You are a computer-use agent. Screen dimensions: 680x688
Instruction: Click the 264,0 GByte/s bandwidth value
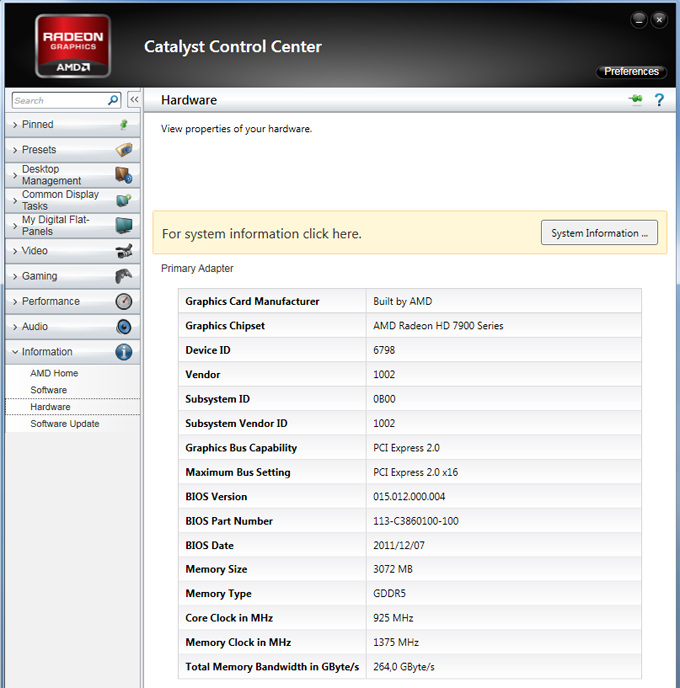(x=404, y=667)
